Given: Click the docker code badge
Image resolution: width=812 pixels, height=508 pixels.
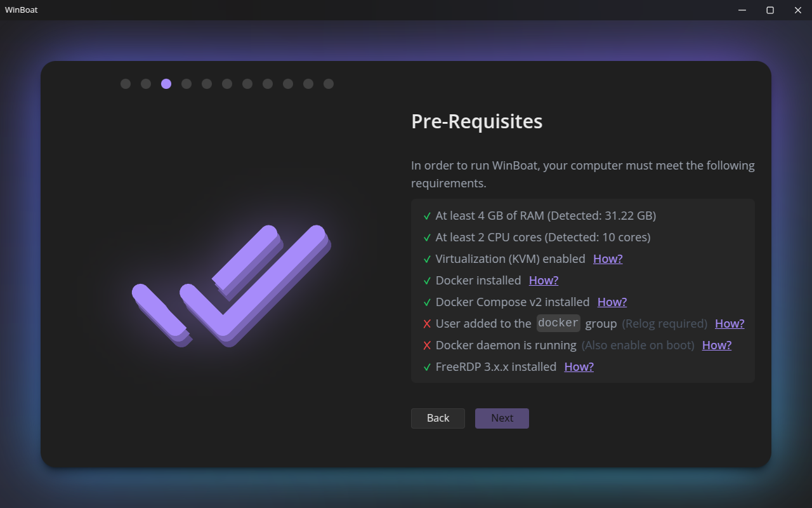Looking at the screenshot, I should tap(558, 323).
